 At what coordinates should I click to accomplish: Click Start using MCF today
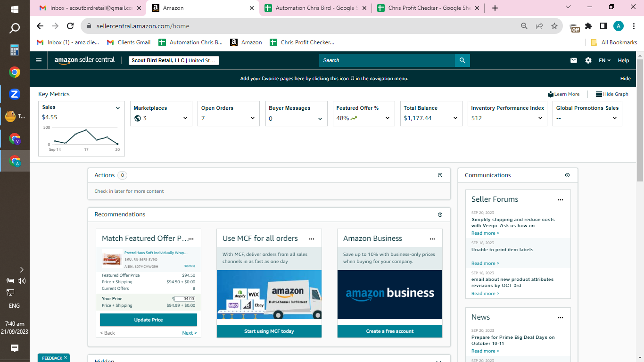coord(269,331)
